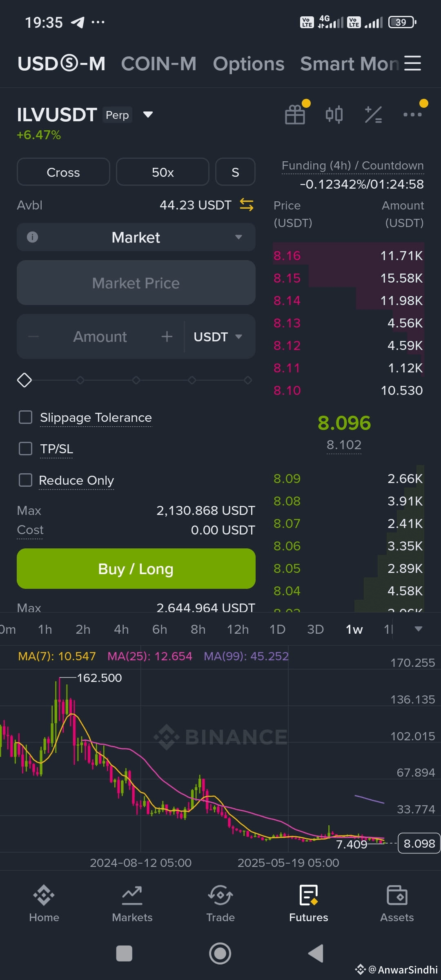Open the calculator percent icon
Screen dimensions: 441x980
pyautogui.click(x=373, y=115)
